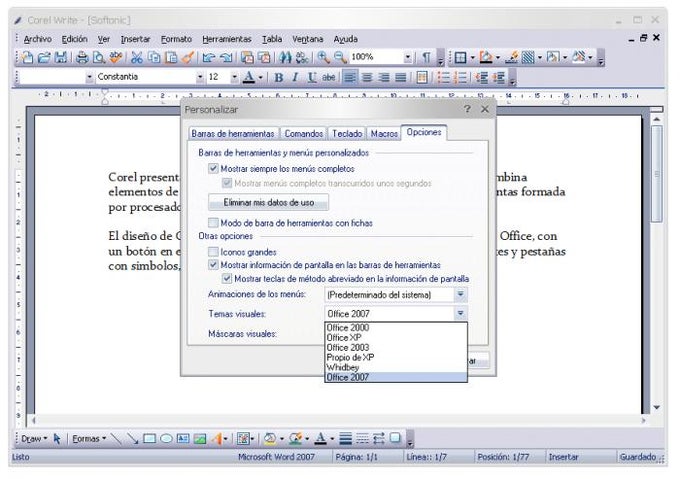Apply Underline formatting
Screen dimensions: 680x479
point(311,78)
